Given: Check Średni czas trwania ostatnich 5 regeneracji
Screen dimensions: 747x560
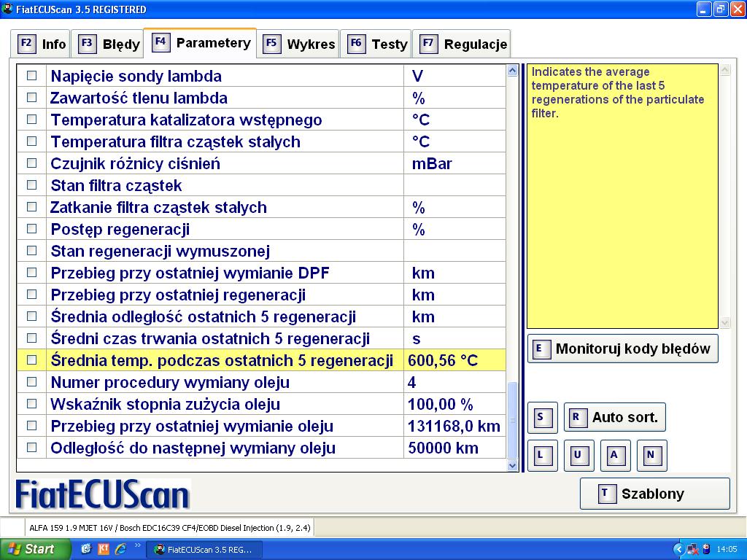Looking at the screenshot, I should pyautogui.click(x=31, y=338).
